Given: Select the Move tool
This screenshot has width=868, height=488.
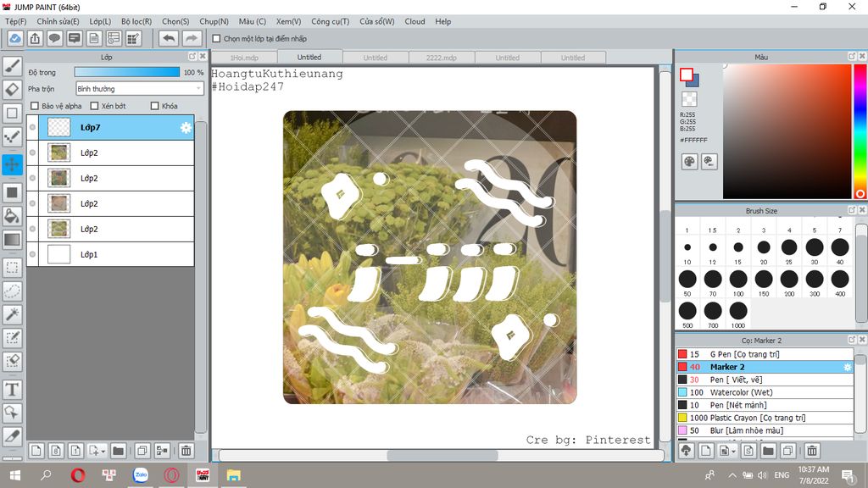Looking at the screenshot, I should (12, 164).
